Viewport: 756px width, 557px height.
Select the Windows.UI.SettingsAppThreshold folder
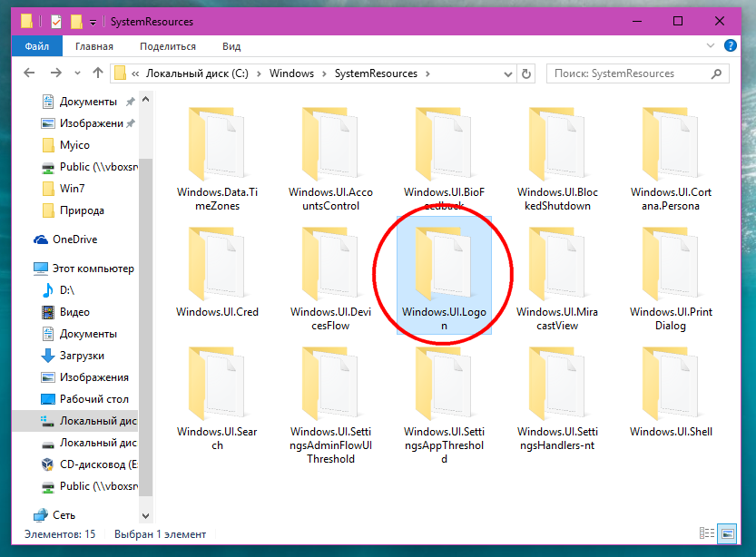pos(444,406)
